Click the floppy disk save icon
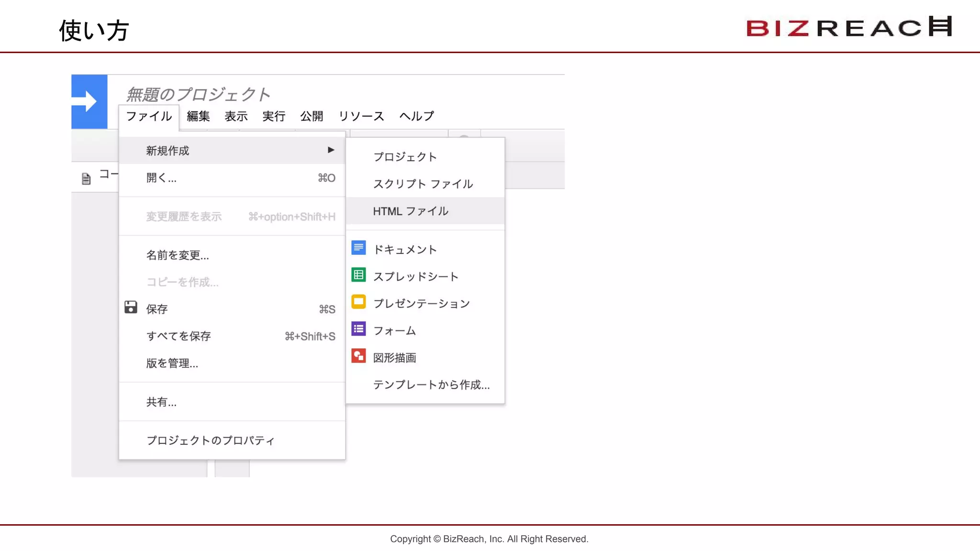The width and height of the screenshot is (980, 551). 131,307
